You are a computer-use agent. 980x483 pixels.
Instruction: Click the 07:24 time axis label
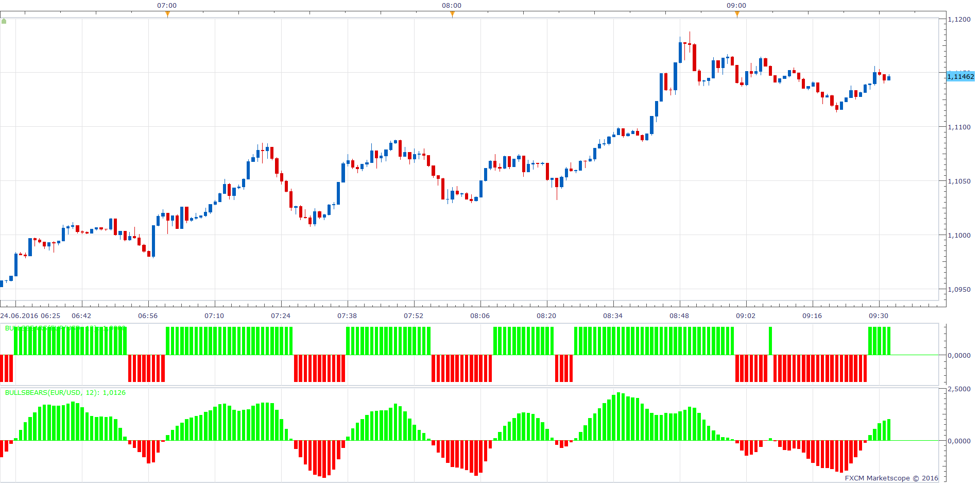click(x=281, y=315)
